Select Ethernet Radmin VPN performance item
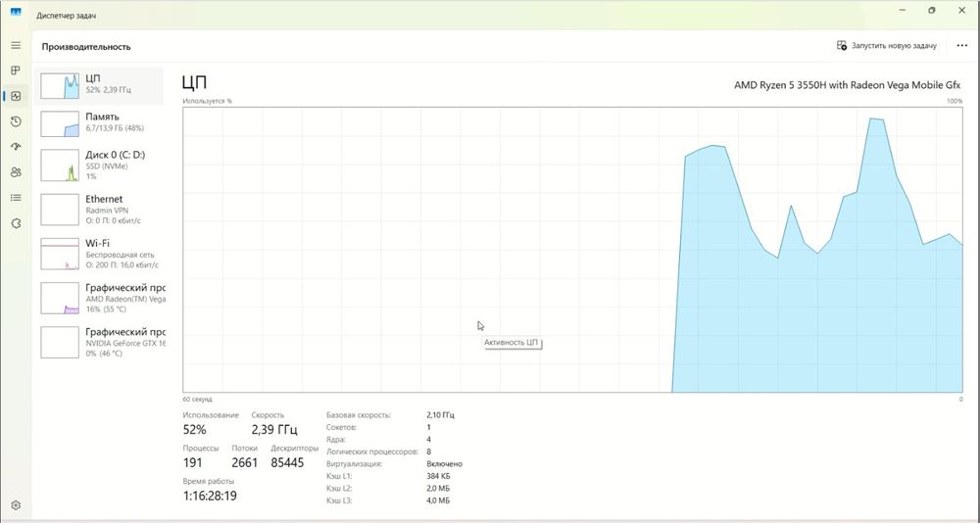The image size is (980, 523). coord(101,210)
